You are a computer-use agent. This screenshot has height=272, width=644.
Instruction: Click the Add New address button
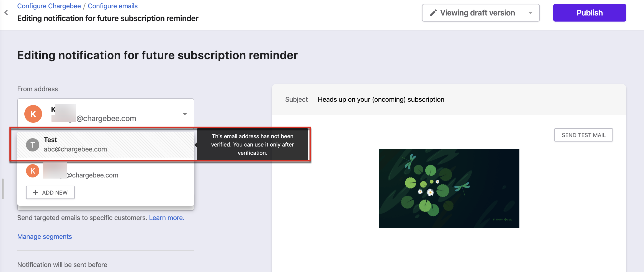click(x=50, y=192)
